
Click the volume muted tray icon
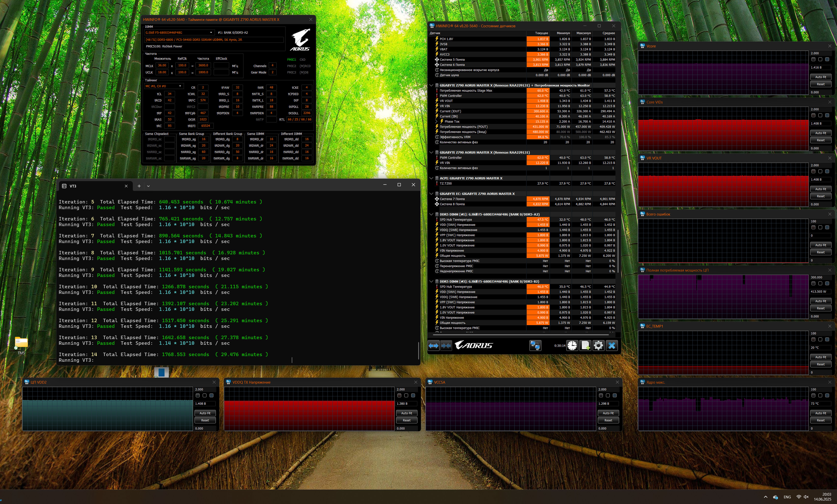(806, 497)
